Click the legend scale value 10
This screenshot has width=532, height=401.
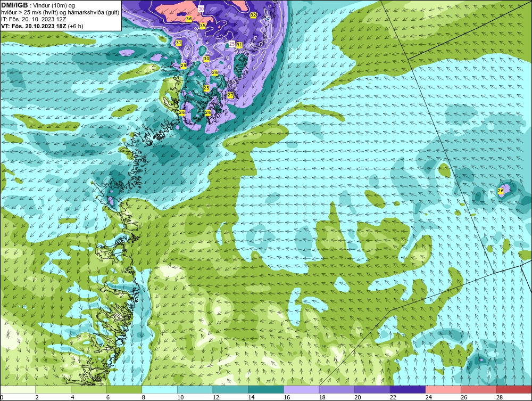click(180, 397)
